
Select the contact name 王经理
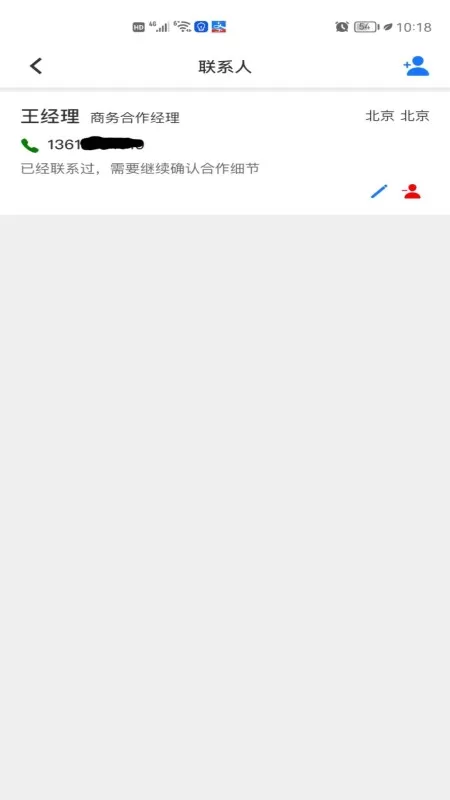click(x=50, y=116)
